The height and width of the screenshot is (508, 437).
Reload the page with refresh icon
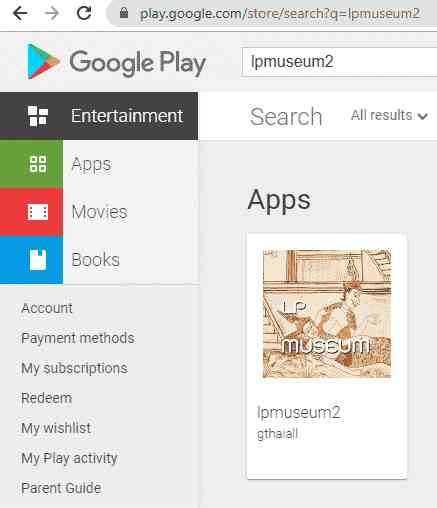point(84,13)
